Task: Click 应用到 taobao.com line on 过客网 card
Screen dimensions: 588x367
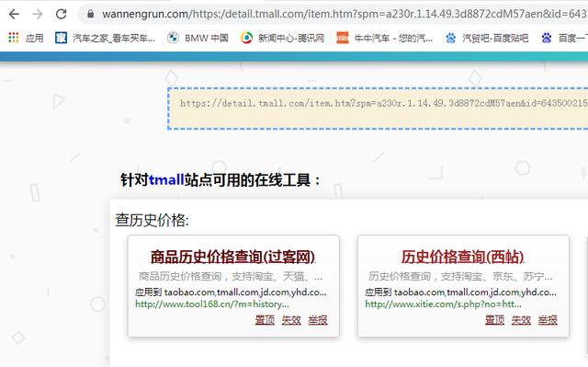Action: tap(231, 292)
